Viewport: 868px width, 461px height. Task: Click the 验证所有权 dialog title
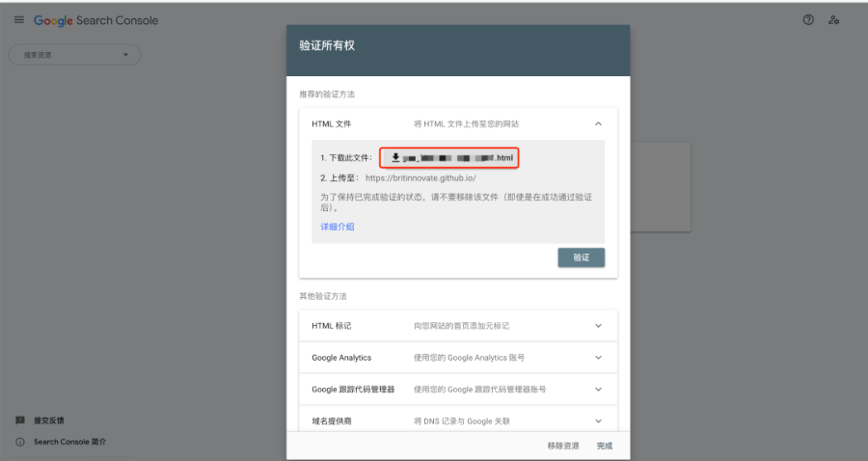[327, 45]
